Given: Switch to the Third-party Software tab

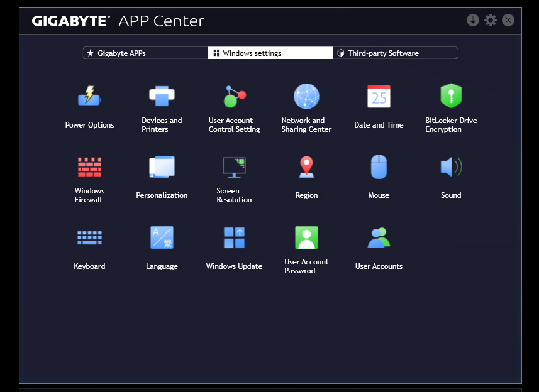Looking at the screenshot, I should [395, 53].
